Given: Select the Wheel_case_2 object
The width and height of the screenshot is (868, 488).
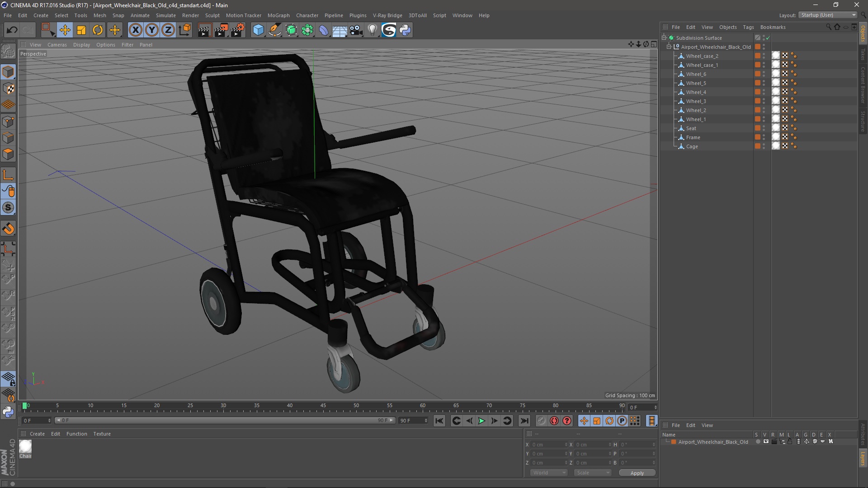Looking at the screenshot, I should coord(702,56).
